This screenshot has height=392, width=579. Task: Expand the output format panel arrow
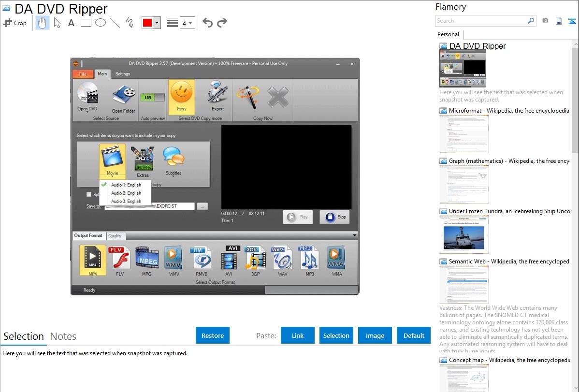pos(354,235)
